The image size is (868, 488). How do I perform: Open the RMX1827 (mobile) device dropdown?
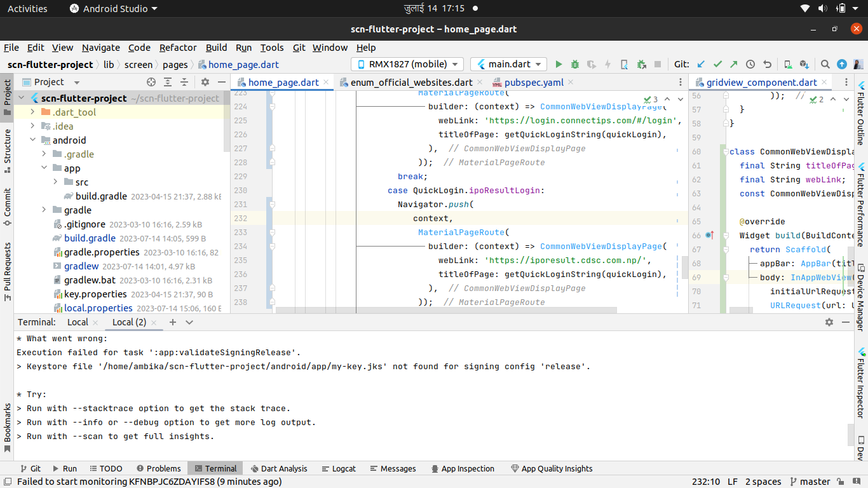point(408,64)
